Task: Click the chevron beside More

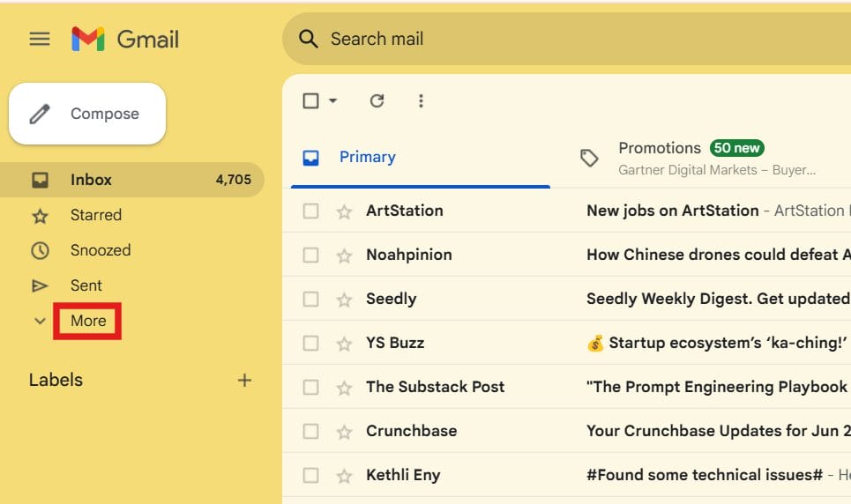Action: 40,322
